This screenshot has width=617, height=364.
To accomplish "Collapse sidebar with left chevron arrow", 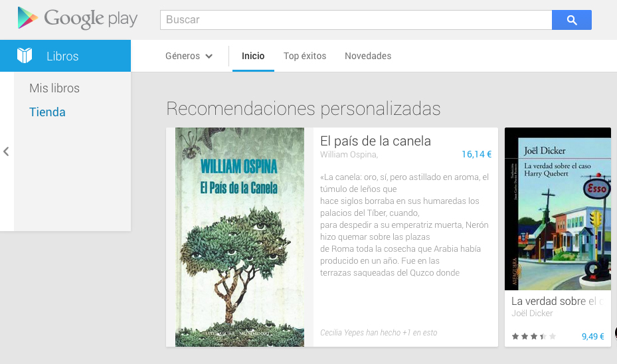I will (x=6, y=151).
